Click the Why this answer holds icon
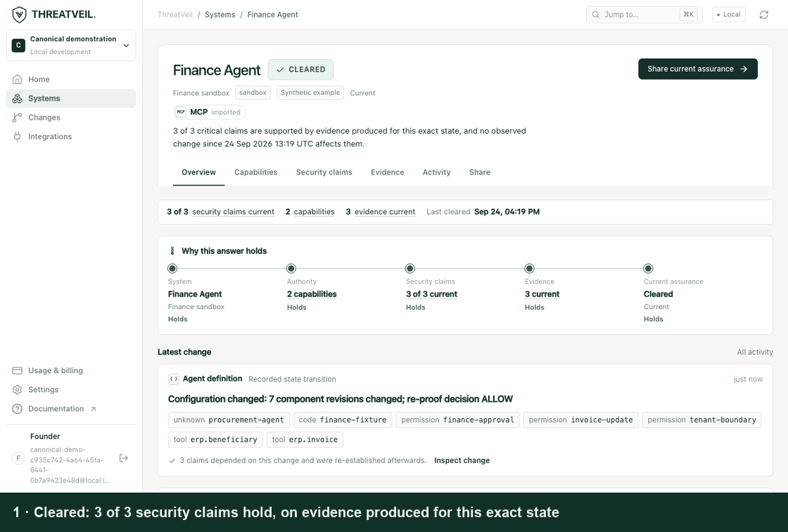Viewport: 788px width, 532px height. tap(172, 251)
